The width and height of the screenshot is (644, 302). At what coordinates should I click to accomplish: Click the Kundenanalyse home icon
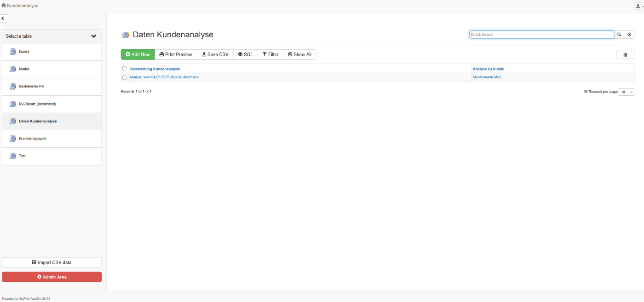coord(4,6)
